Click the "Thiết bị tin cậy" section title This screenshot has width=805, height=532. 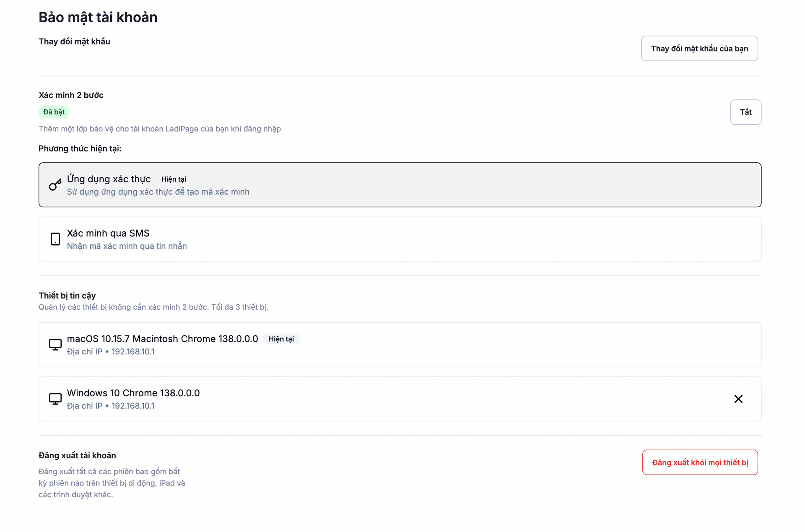point(67,296)
